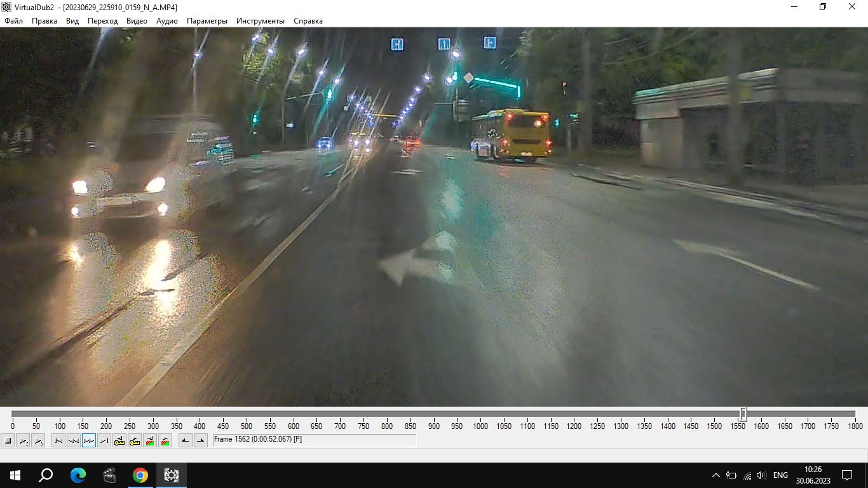Jump to the start of the video
This screenshot has height=488, width=868.
click(x=58, y=440)
